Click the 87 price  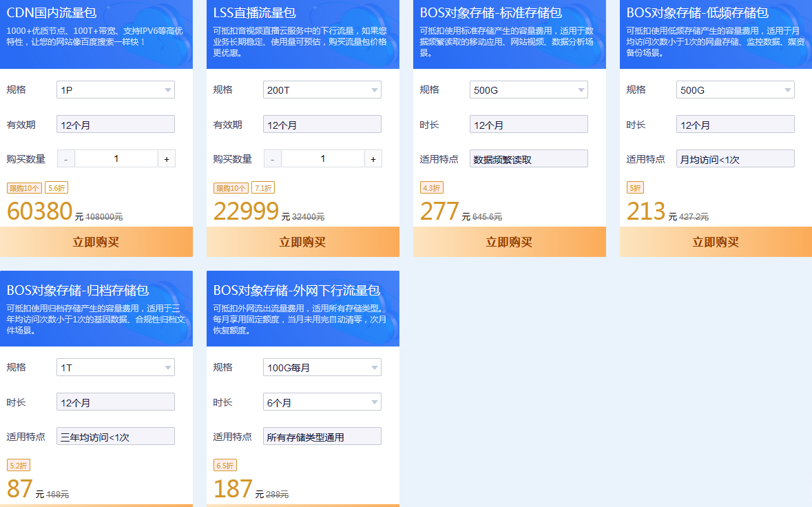pyautogui.click(x=20, y=488)
